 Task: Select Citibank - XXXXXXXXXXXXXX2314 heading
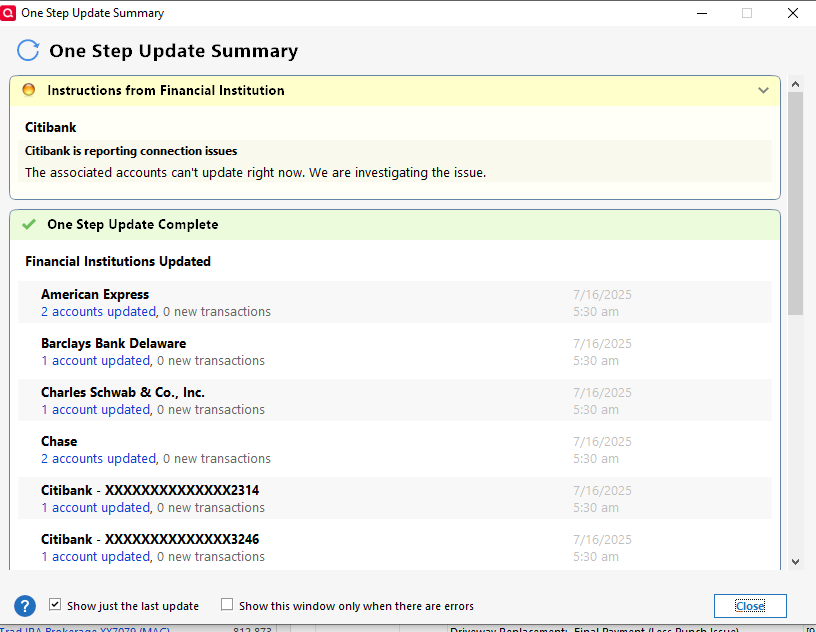click(150, 490)
